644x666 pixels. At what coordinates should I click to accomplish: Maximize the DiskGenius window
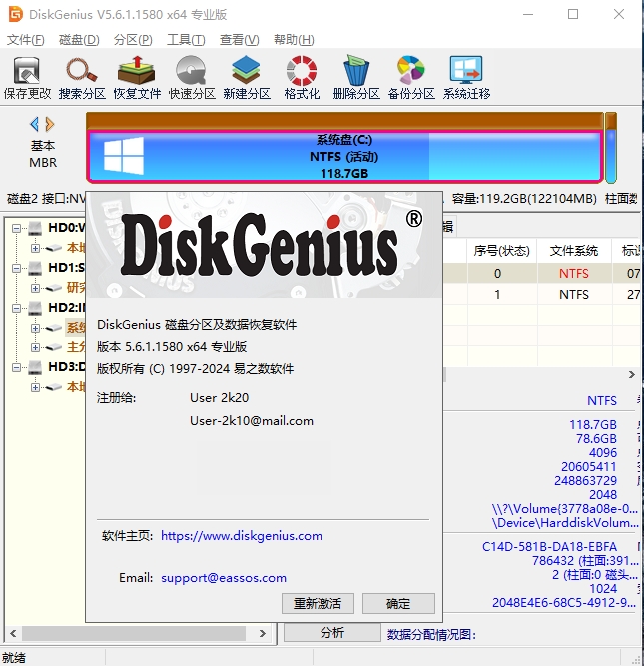point(573,14)
